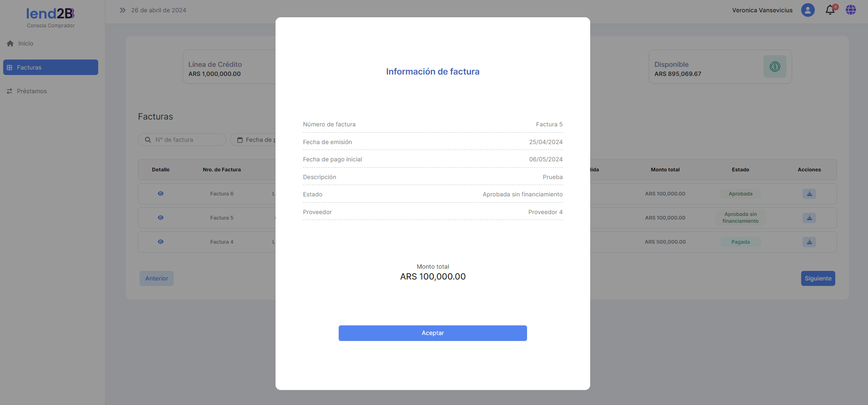Viewport: 868px width, 405px height.
Task: Collapse the sidebar with the double-chevron icon
Action: click(122, 10)
